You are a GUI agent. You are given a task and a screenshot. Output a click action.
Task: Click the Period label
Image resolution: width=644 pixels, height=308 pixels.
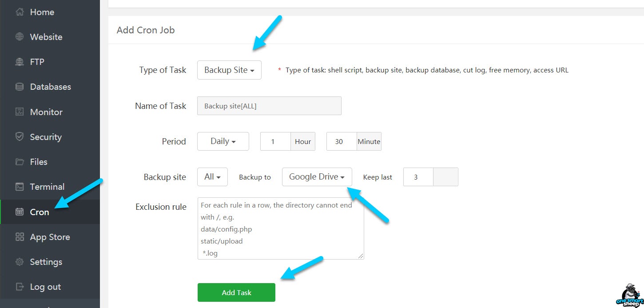(174, 141)
